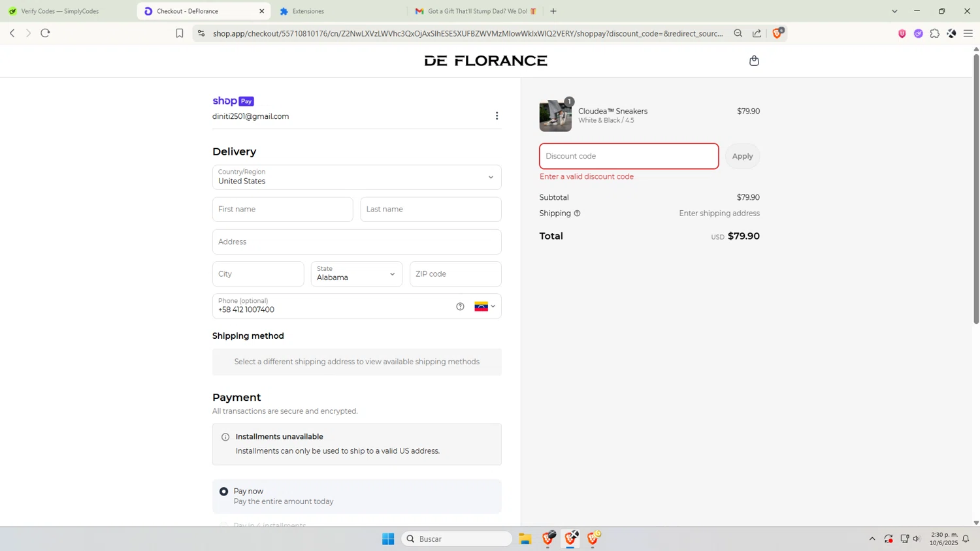The height and width of the screenshot is (551, 980).
Task: Click the browser forward arrow
Action: [28, 33]
